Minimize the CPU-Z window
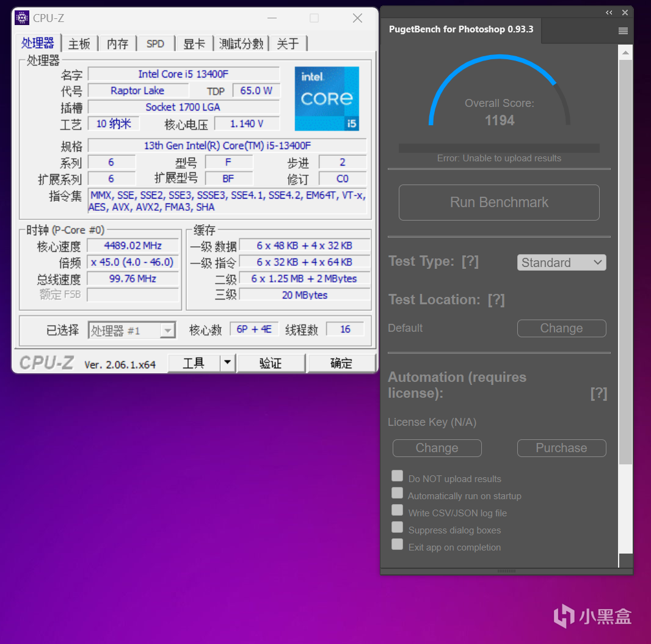The width and height of the screenshot is (651, 644). (x=272, y=18)
